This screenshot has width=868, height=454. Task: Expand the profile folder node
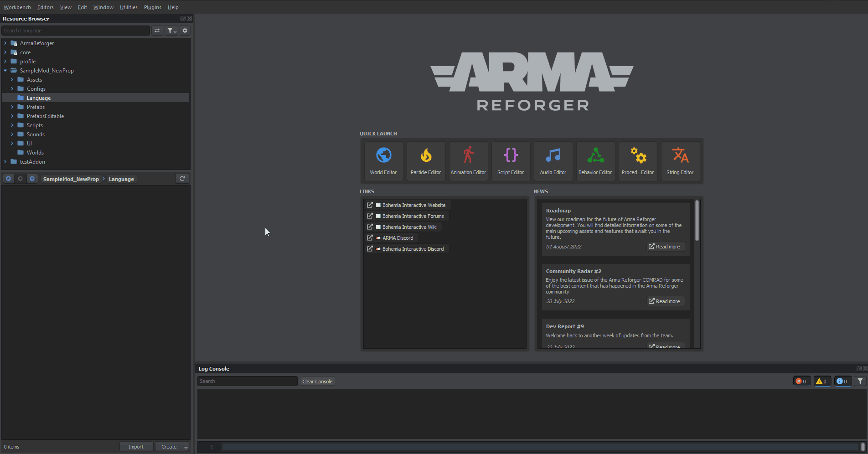pyautogui.click(x=5, y=61)
